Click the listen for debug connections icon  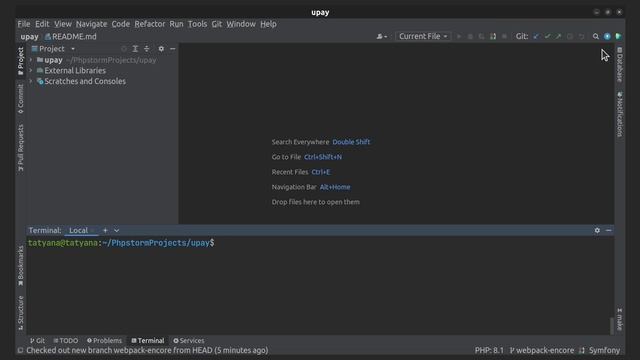point(493,36)
